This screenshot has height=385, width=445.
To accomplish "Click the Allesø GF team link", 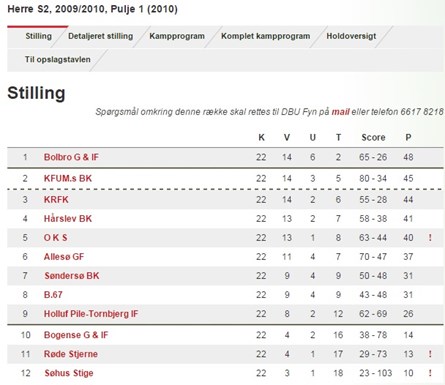I will [x=64, y=257].
